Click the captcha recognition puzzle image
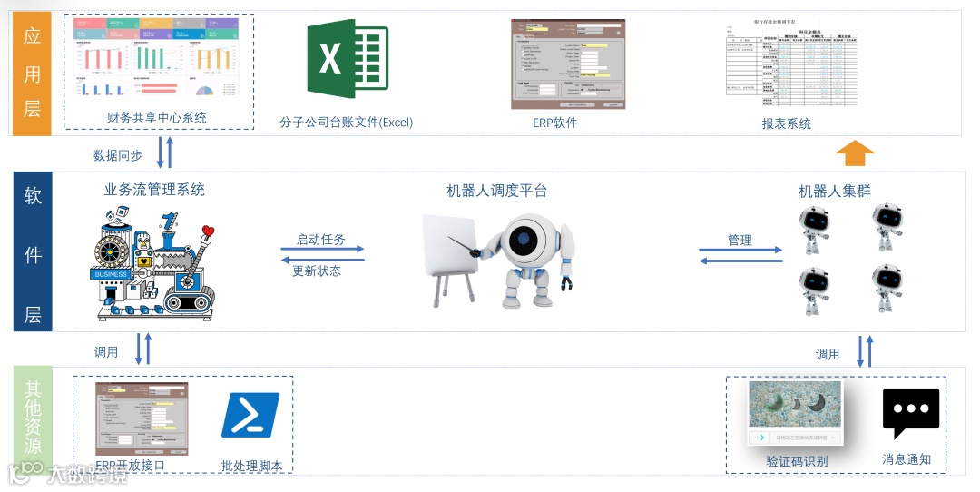Image resolution: width=980 pixels, height=492 pixels. point(795,413)
